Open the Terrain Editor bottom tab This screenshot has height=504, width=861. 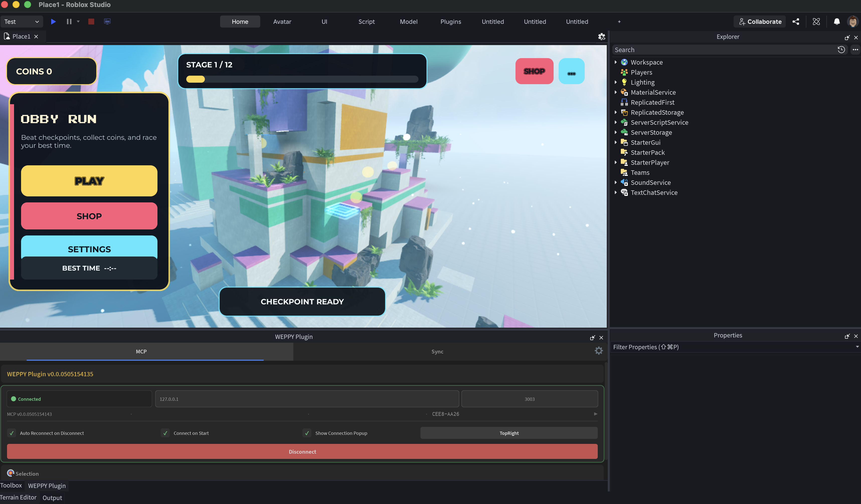point(19,497)
